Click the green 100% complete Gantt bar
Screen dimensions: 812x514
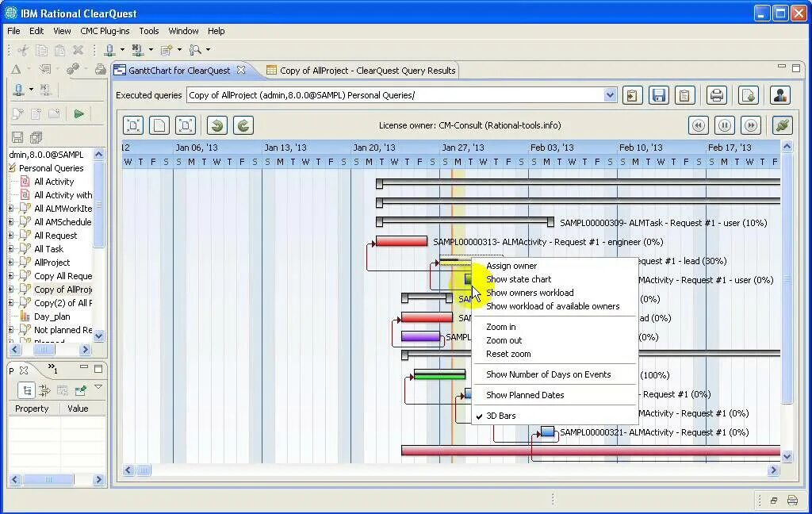pyautogui.click(x=439, y=374)
